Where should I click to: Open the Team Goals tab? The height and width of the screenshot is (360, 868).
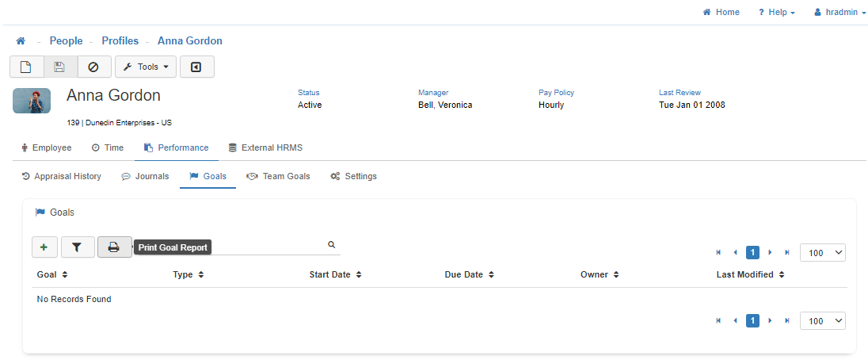278,176
